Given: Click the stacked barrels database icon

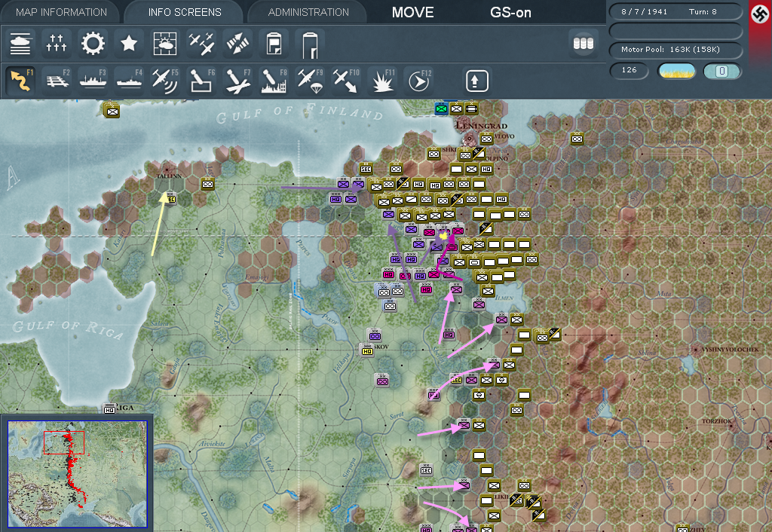Looking at the screenshot, I should (x=584, y=43).
